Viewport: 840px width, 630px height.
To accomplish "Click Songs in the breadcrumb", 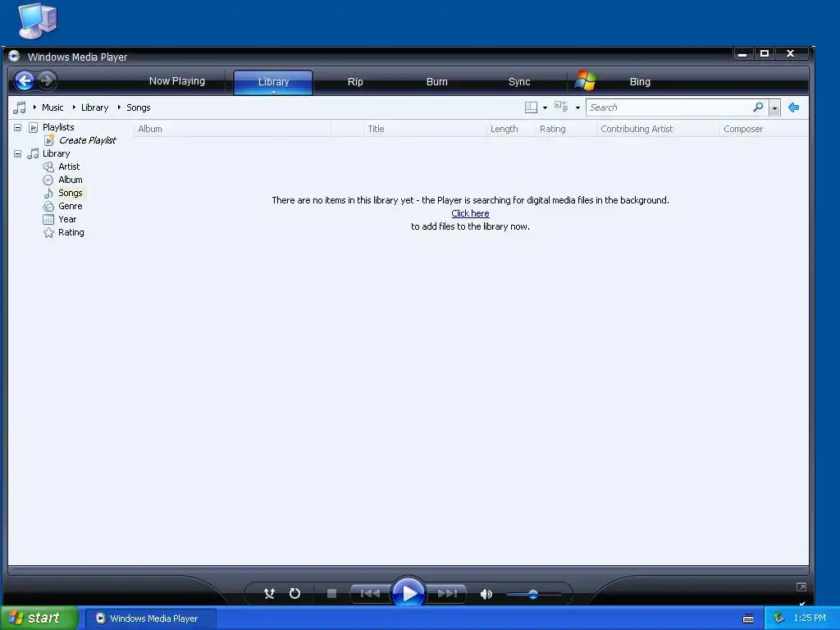I will (138, 107).
